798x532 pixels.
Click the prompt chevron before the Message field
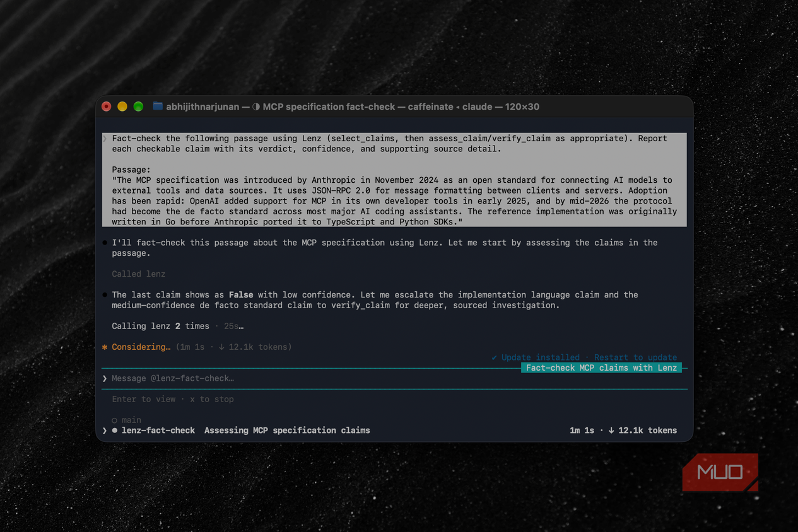[105, 378]
